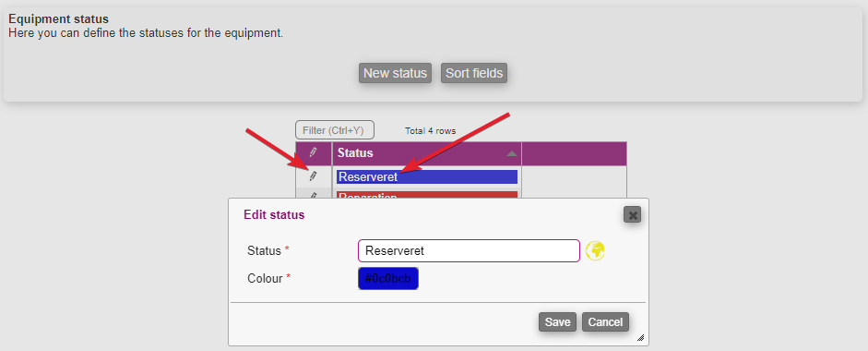Select the red Reparation status cell
Viewport: 868px width, 351px height.
point(427,195)
